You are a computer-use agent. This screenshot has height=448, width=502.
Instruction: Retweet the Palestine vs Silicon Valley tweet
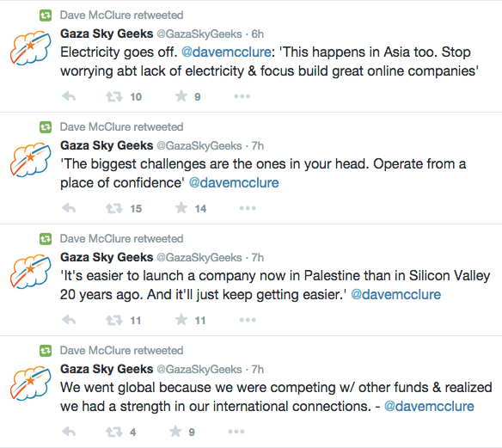pos(114,320)
